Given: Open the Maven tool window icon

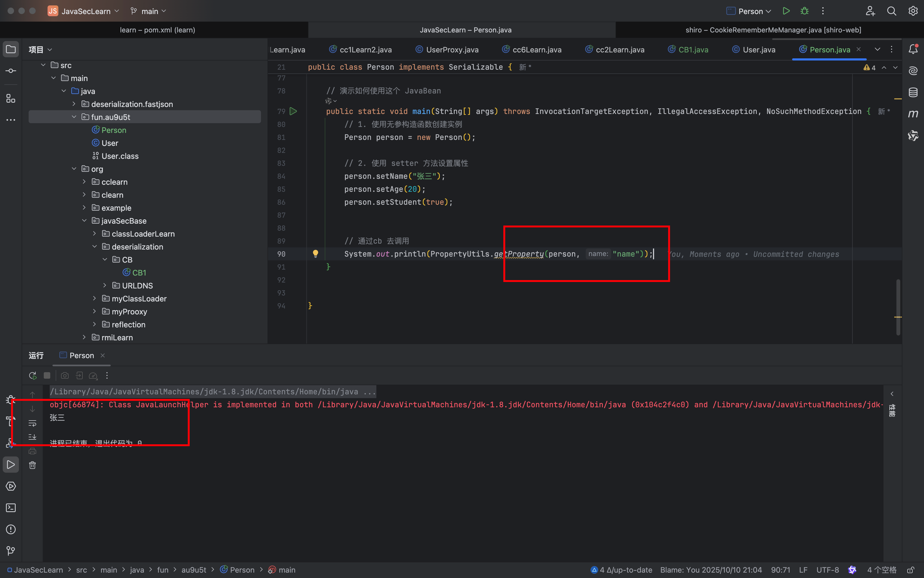Looking at the screenshot, I should point(913,114).
